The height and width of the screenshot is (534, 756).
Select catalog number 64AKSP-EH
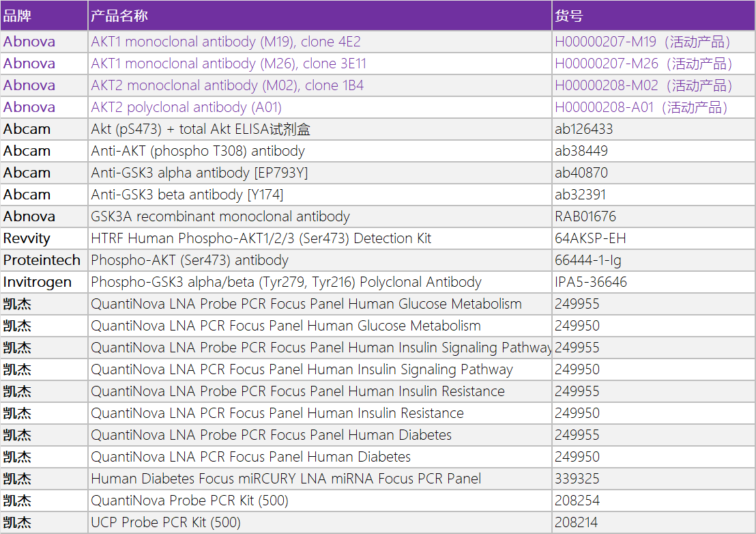[654, 238]
